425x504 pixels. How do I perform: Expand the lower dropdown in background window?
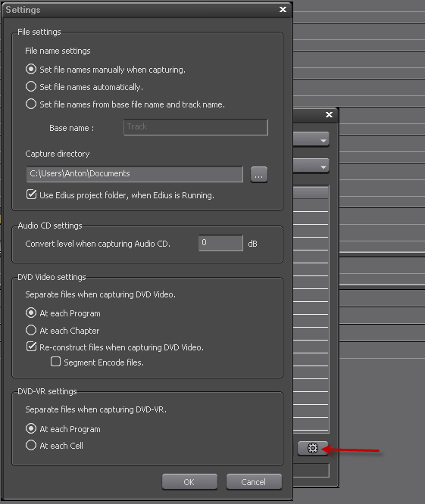coord(311,166)
